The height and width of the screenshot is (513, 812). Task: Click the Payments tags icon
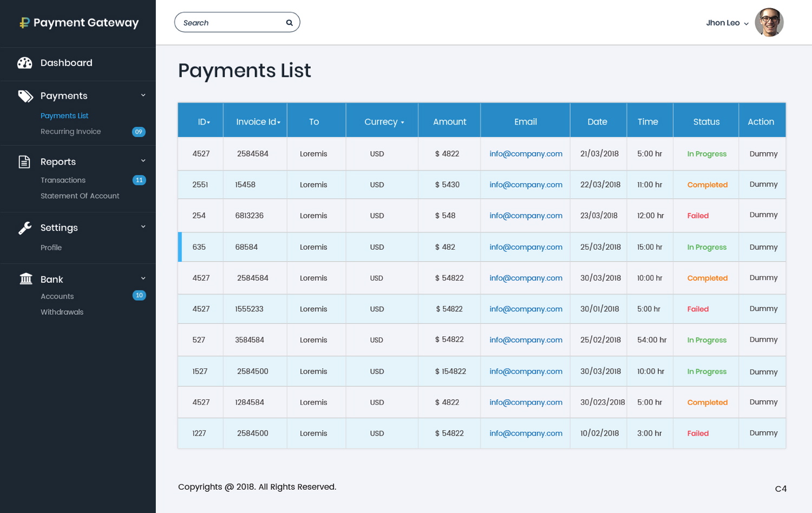(x=25, y=96)
